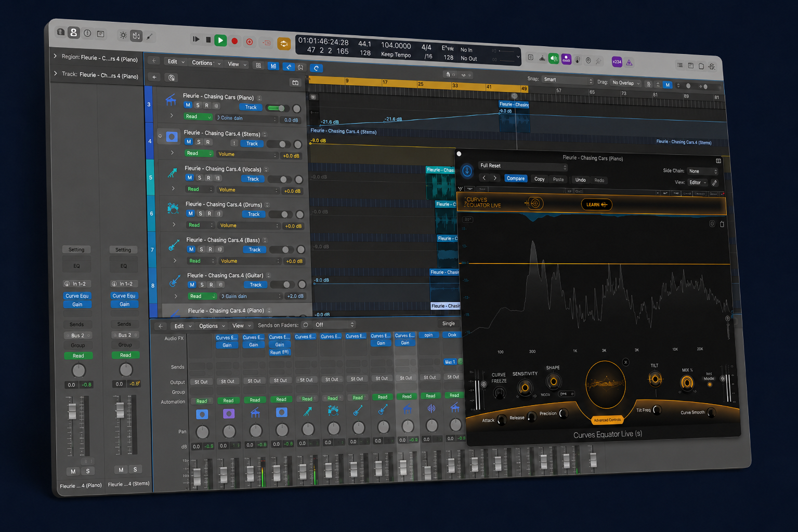Click the red Record button
Screen dimensions: 798x532
234,41
